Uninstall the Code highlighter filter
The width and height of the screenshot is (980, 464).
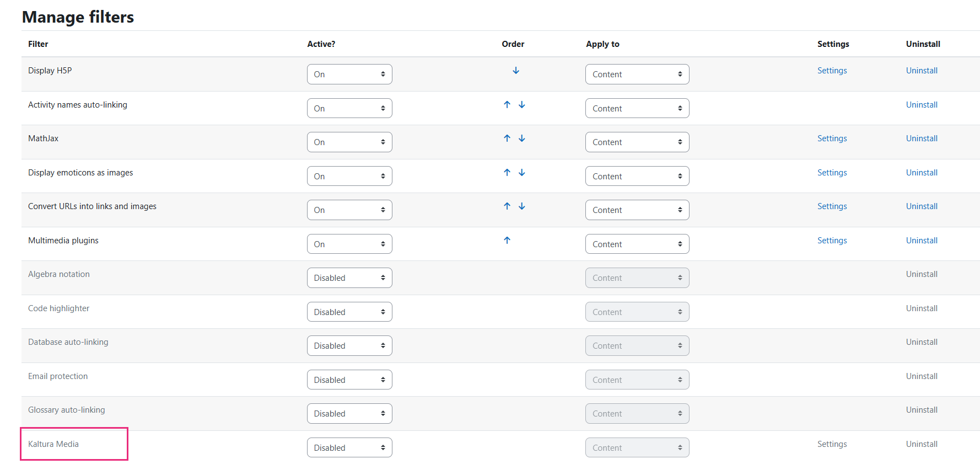922,308
